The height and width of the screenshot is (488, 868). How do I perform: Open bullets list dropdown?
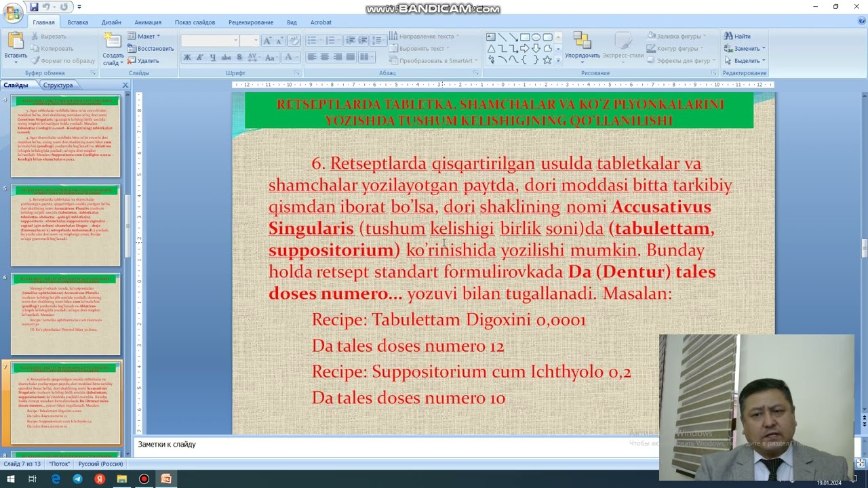pos(315,41)
